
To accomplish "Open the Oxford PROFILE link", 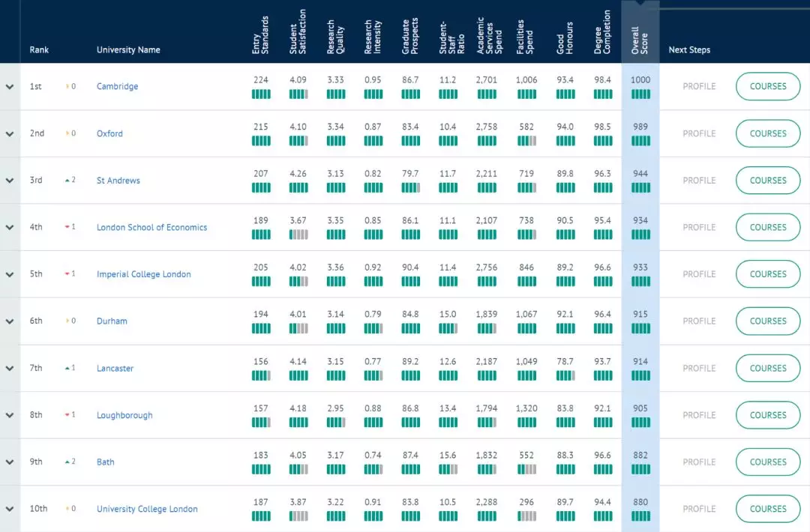I will pyautogui.click(x=699, y=133).
